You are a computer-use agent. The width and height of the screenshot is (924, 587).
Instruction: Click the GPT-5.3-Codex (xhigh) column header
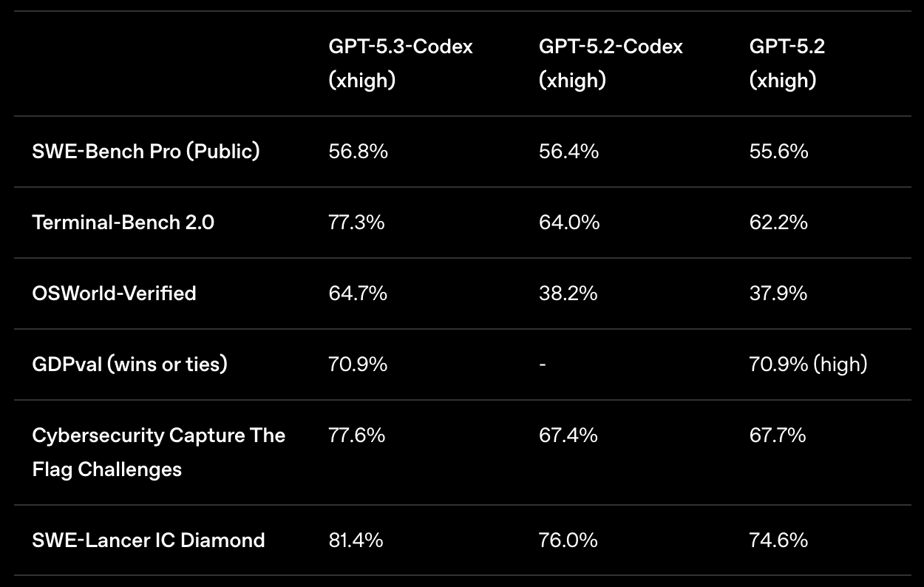(x=400, y=63)
